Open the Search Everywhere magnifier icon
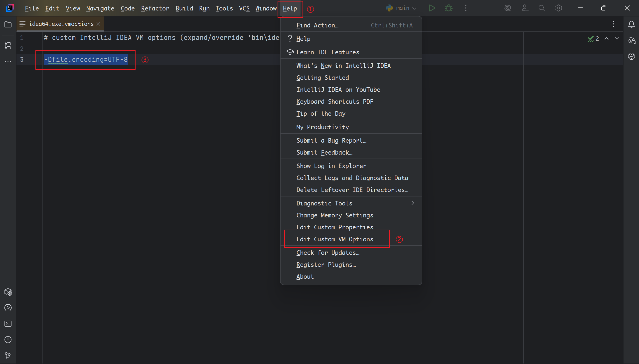639x364 pixels. point(541,8)
